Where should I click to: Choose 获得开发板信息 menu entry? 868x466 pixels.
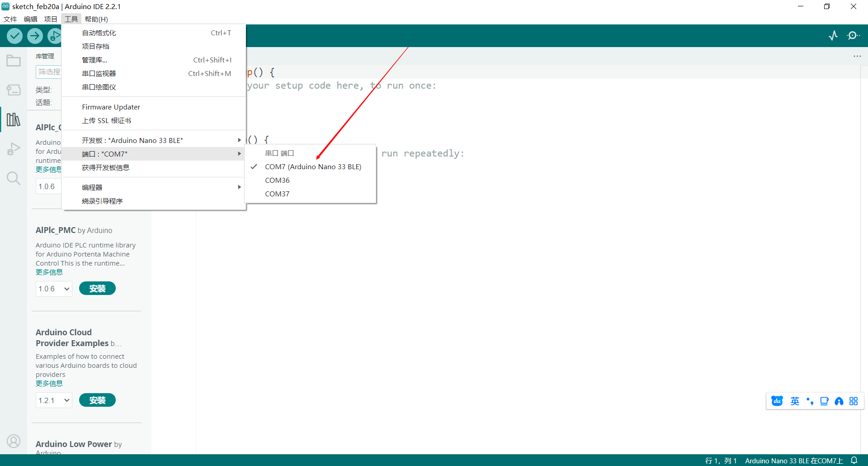click(154, 167)
